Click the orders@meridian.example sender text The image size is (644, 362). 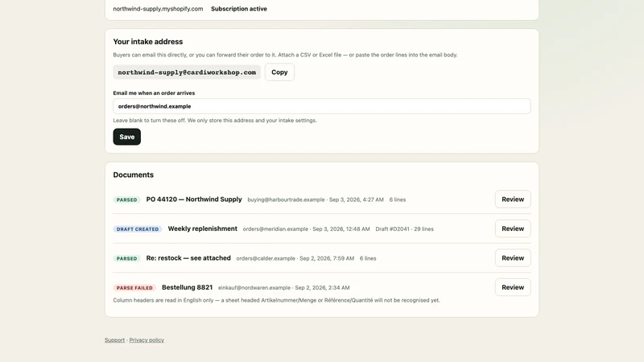275,229
